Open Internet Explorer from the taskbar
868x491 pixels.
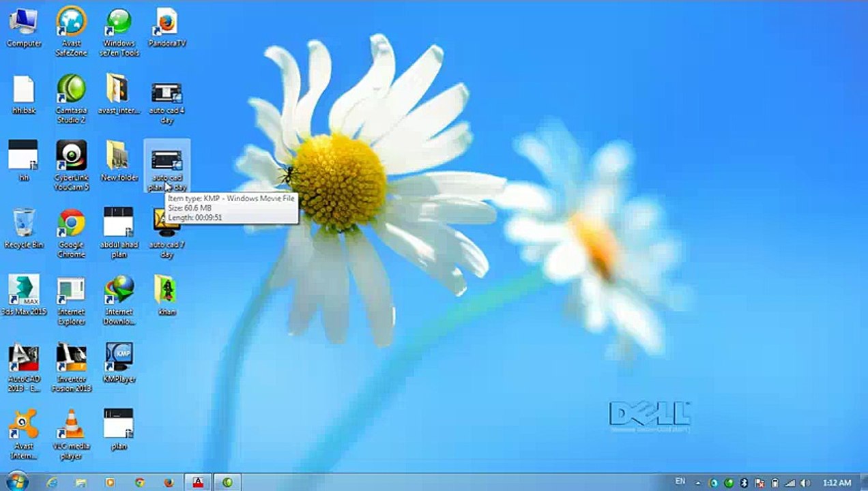[52, 482]
